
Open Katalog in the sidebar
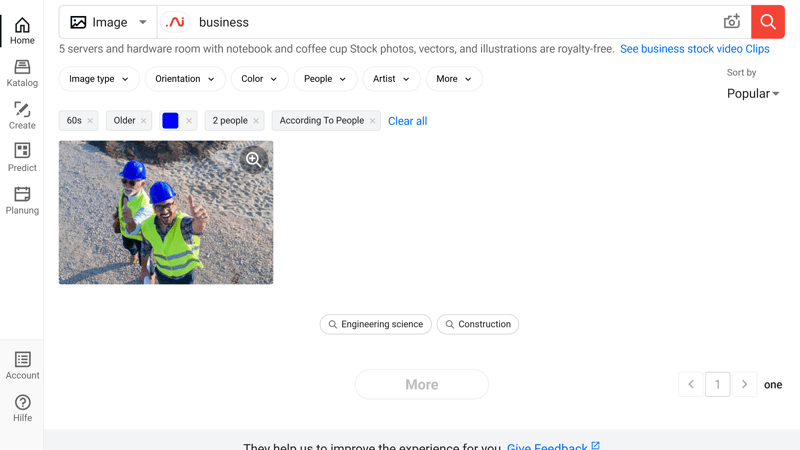(22, 73)
